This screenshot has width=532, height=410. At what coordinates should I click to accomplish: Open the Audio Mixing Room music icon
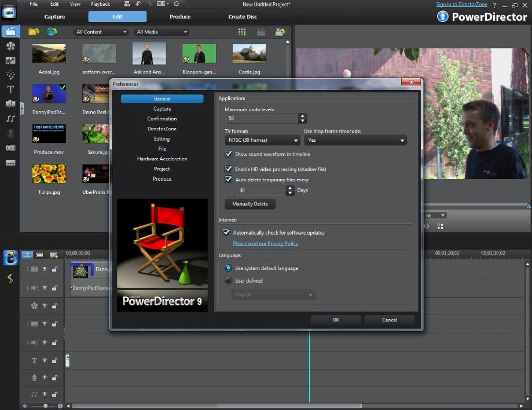(x=10, y=119)
